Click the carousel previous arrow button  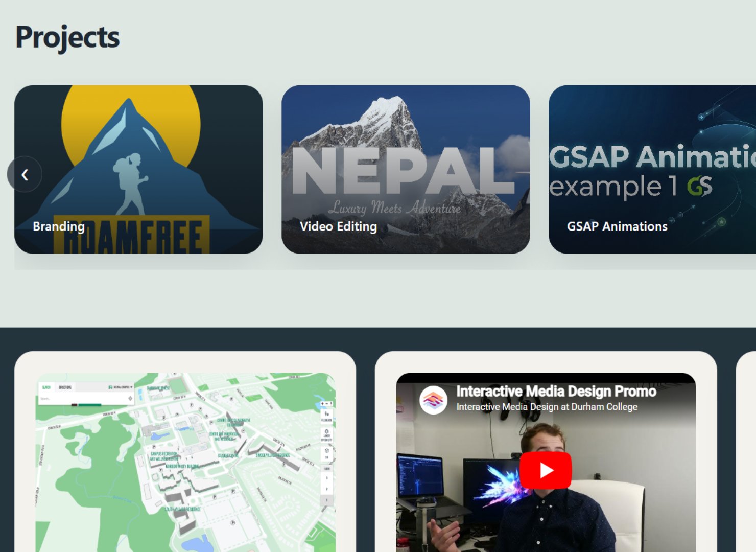coord(25,174)
